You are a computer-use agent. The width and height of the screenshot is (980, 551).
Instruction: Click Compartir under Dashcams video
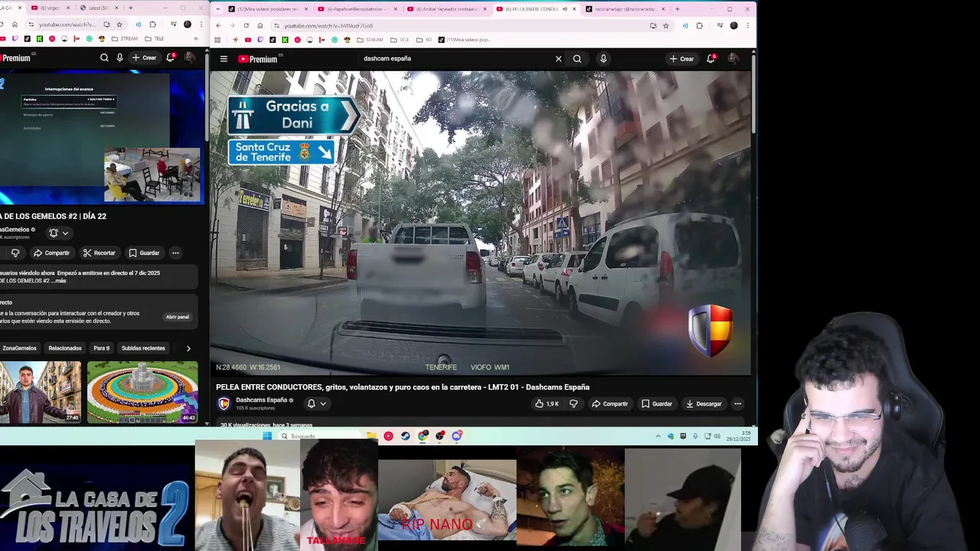click(x=609, y=404)
